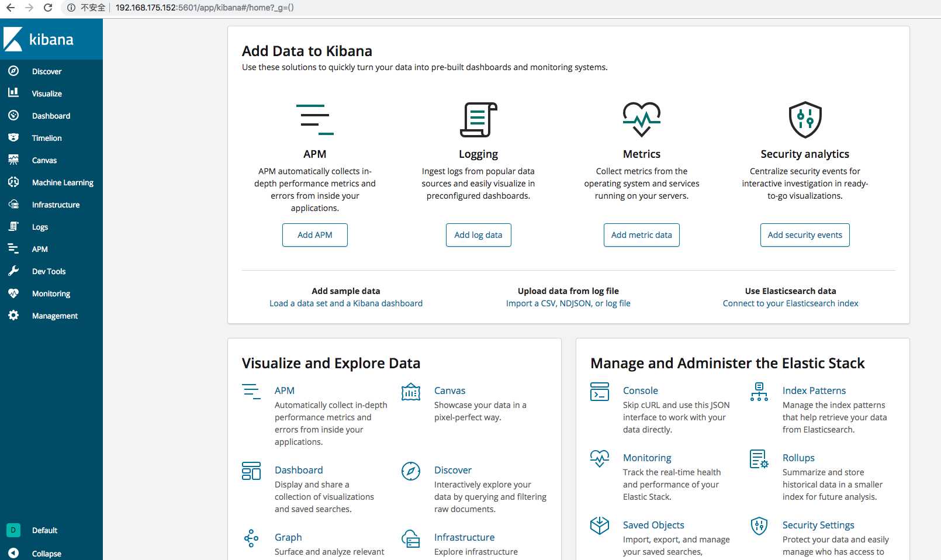Click the Index Patterns icon
Image resolution: width=941 pixels, height=560 pixels.
tap(759, 392)
